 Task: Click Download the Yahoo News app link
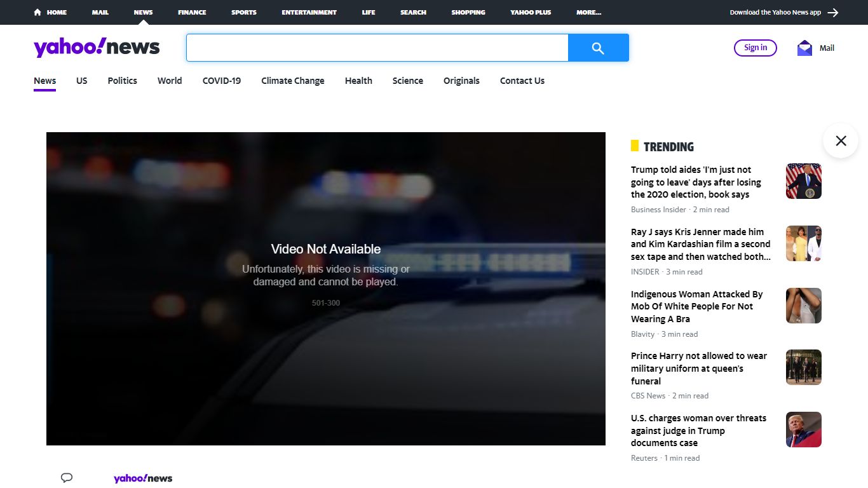tap(775, 12)
